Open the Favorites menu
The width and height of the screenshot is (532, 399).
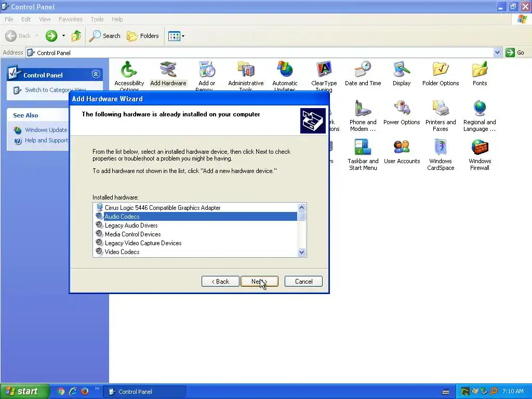pos(70,19)
